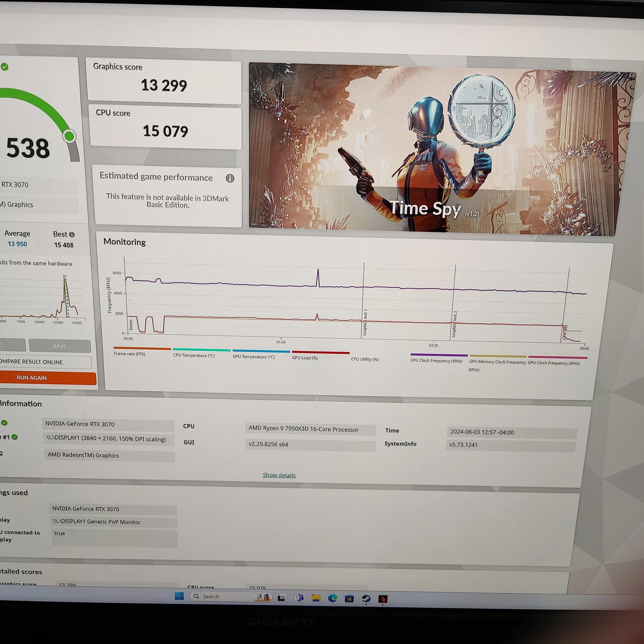The image size is (644, 644).
Task: Click Graphics test 2 marker on chart
Action: 454,324
